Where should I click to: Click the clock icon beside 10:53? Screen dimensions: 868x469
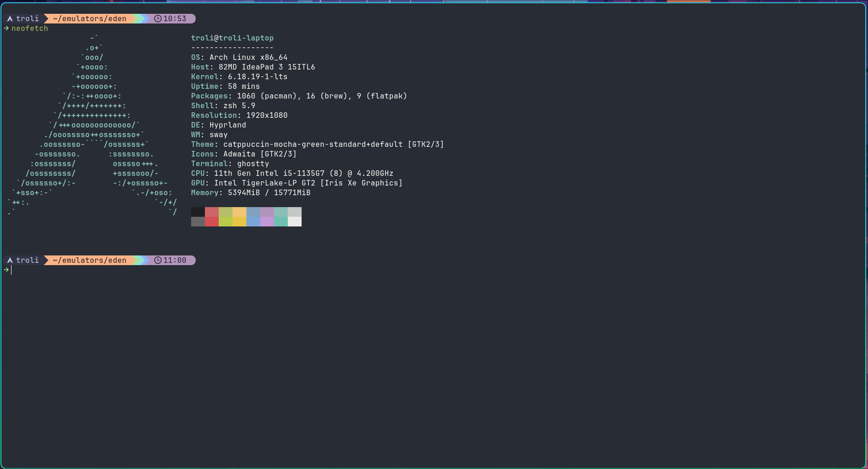click(158, 19)
